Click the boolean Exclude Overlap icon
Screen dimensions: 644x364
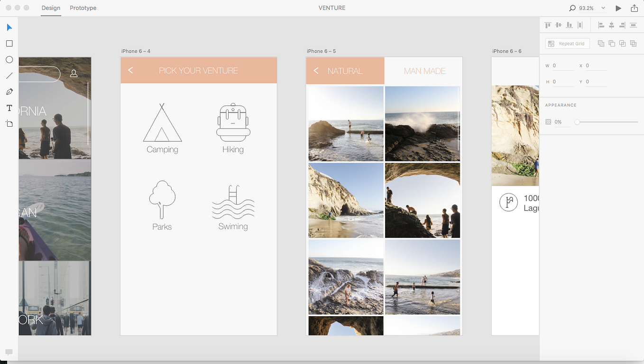[633, 44]
